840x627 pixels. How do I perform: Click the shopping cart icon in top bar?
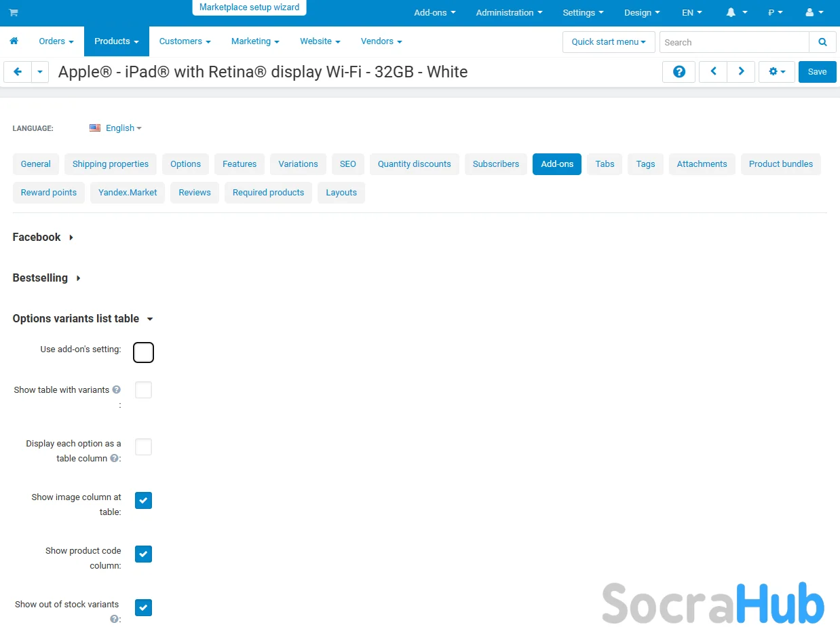pyautogui.click(x=14, y=13)
